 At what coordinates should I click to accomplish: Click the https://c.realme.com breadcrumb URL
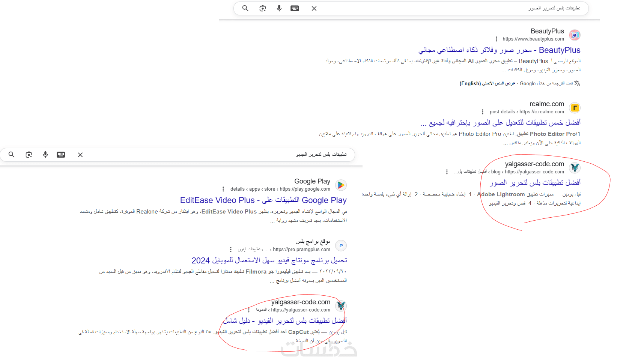coord(527,112)
